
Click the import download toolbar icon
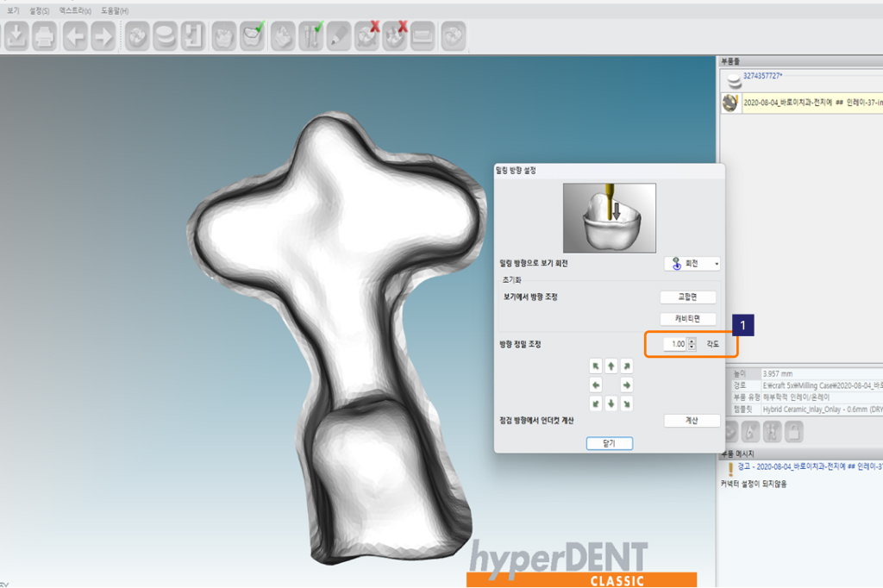coord(16,36)
